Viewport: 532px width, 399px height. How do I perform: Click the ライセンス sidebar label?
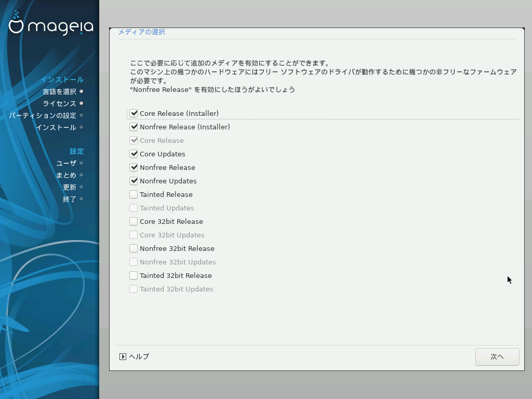pos(59,103)
